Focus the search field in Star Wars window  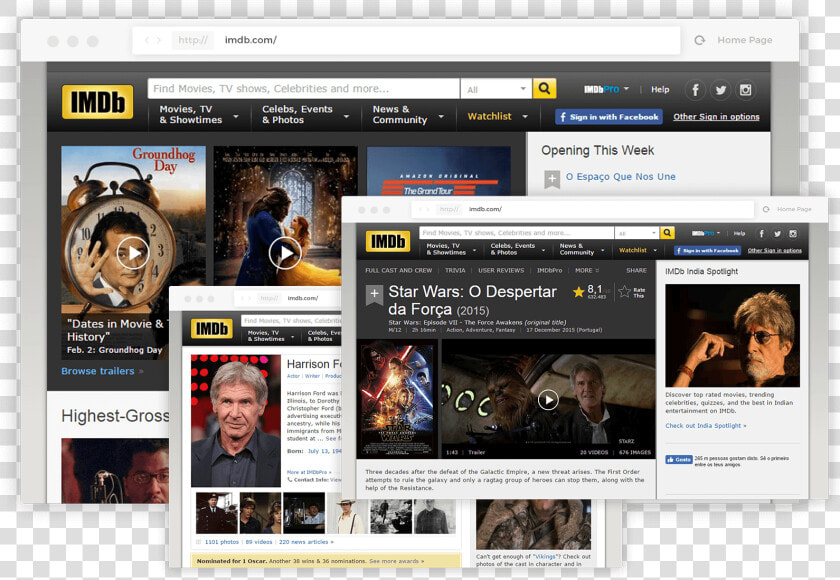tap(516, 233)
